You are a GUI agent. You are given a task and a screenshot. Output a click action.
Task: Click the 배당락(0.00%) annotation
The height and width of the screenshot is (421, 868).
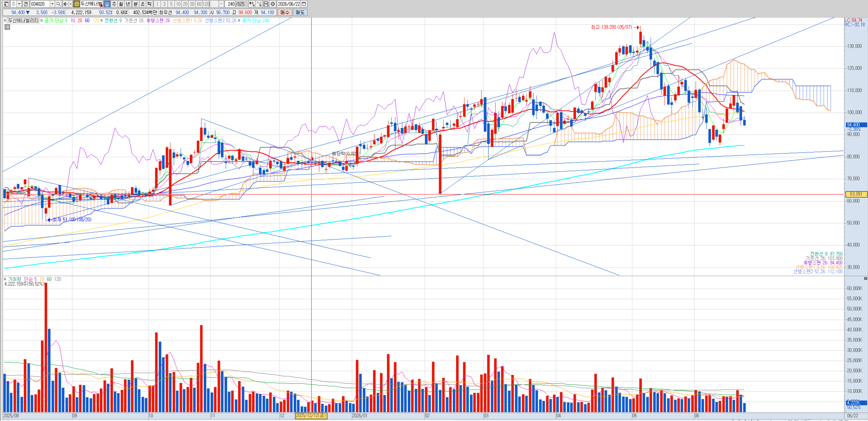coord(346,154)
